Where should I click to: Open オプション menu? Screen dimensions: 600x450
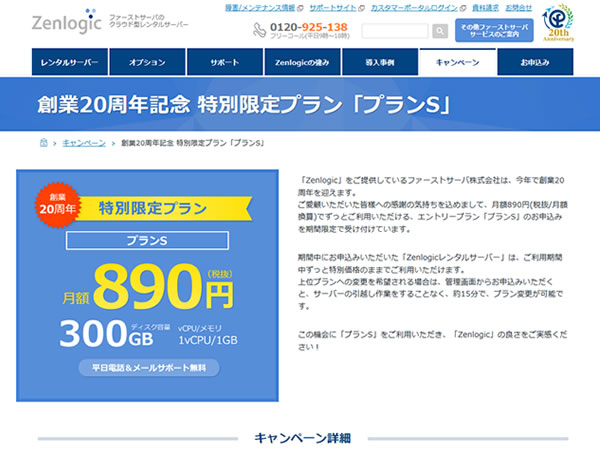tap(147, 62)
